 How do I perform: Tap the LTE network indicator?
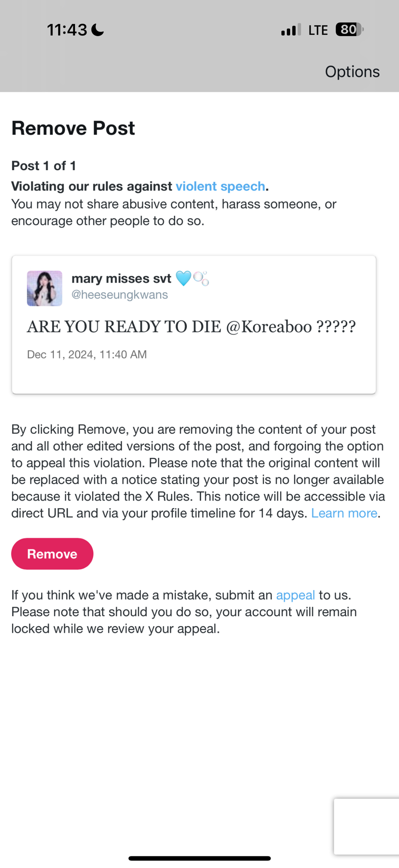pos(318,30)
